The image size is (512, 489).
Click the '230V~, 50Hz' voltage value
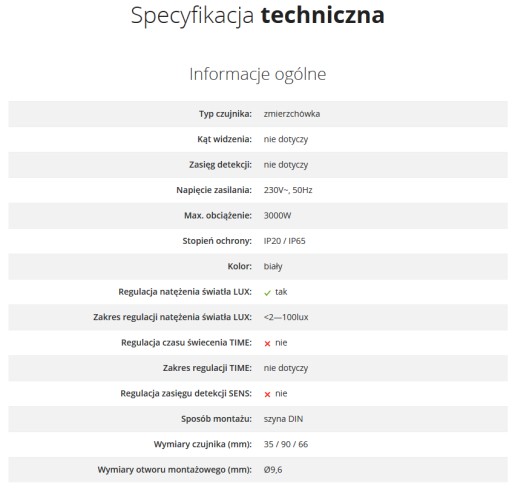tap(288, 190)
